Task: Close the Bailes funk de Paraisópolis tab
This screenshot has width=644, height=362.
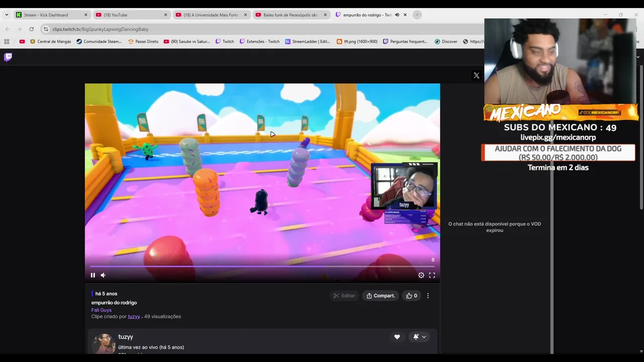Action: (x=325, y=15)
